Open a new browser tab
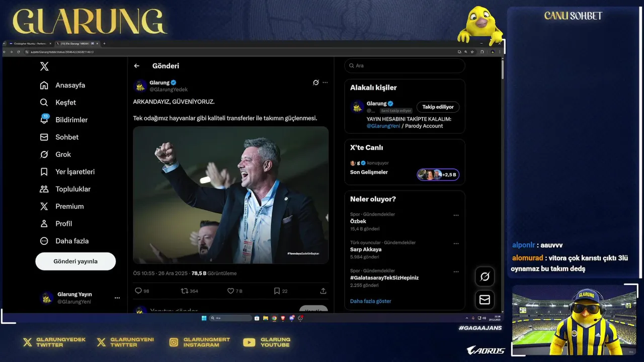644x362 pixels. pyautogui.click(x=104, y=44)
